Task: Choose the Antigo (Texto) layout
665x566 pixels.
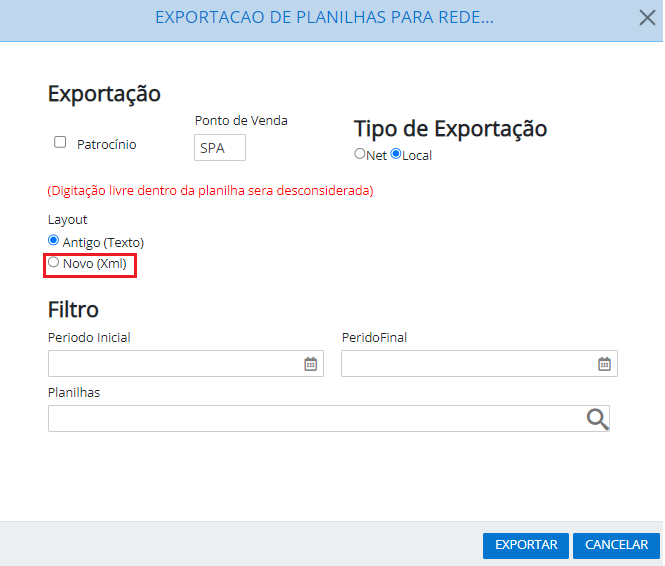Action: (53, 240)
